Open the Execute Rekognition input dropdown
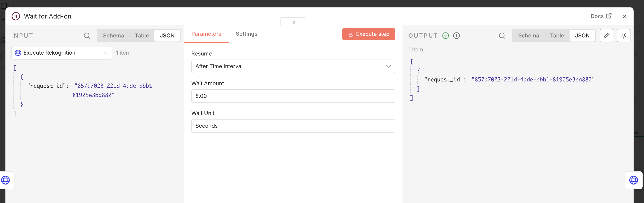This screenshot has width=644, height=203. point(62,53)
